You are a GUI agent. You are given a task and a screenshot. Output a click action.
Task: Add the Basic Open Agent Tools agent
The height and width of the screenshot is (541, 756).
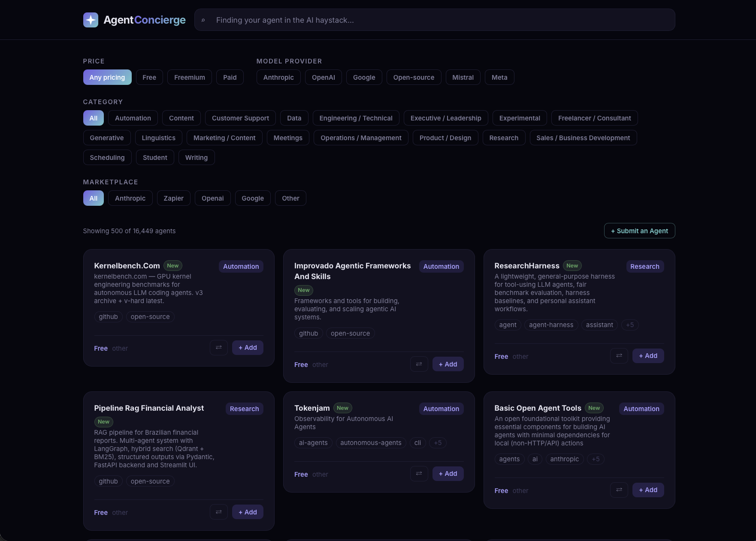648,490
